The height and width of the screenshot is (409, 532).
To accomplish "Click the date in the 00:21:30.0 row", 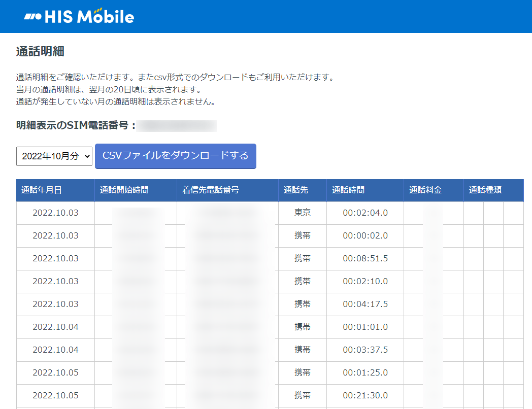I will click(x=55, y=395).
